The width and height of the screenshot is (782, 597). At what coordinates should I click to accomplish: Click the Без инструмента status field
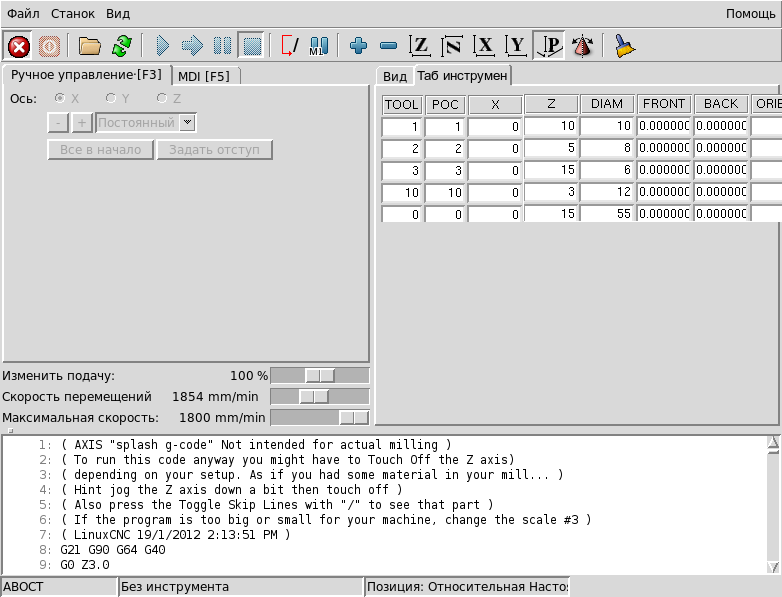coord(241,587)
